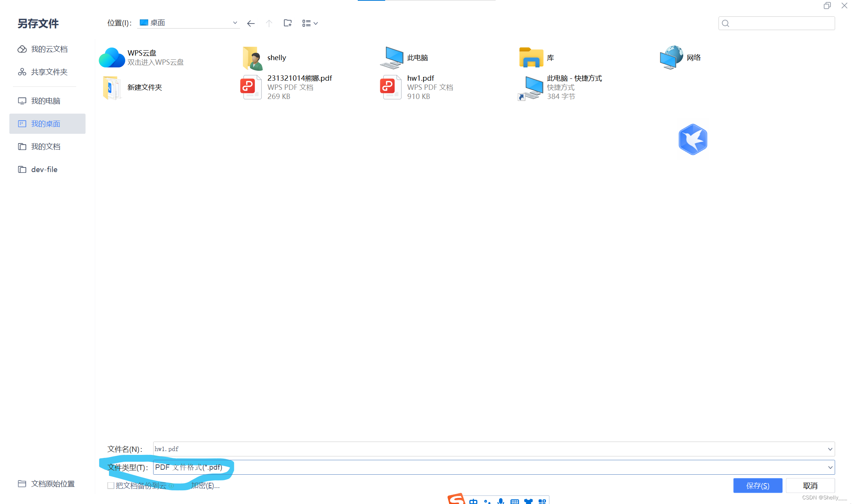Expand the file name dropdown arrow
853x504 pixels.
tap(830, 449)
